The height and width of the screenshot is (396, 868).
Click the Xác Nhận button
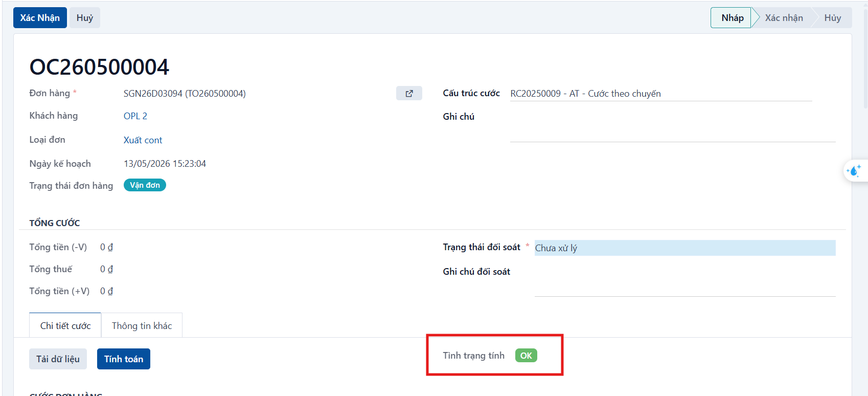(40, 18)
